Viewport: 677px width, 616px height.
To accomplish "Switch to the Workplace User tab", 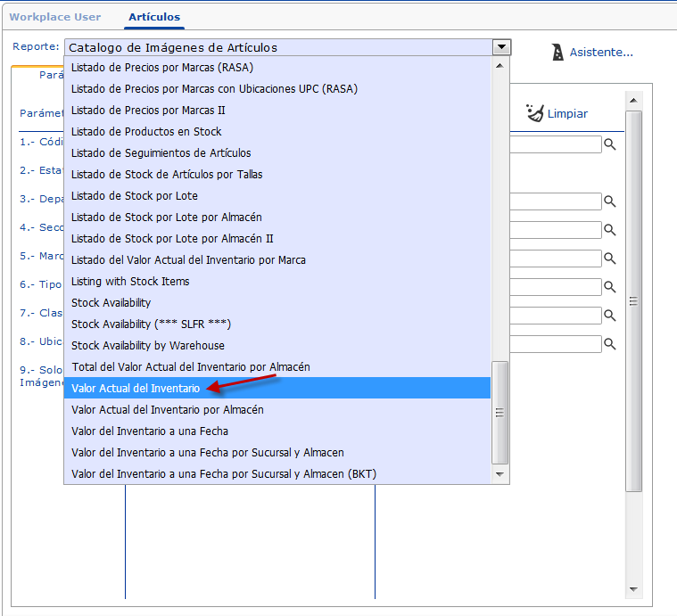I will [x=55, y=17].
